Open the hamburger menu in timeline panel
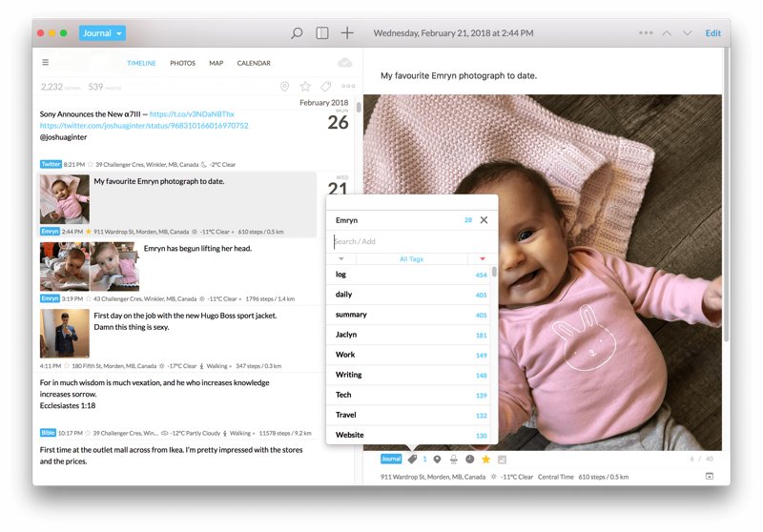763x532 pixels. click(x=45, y=62)
